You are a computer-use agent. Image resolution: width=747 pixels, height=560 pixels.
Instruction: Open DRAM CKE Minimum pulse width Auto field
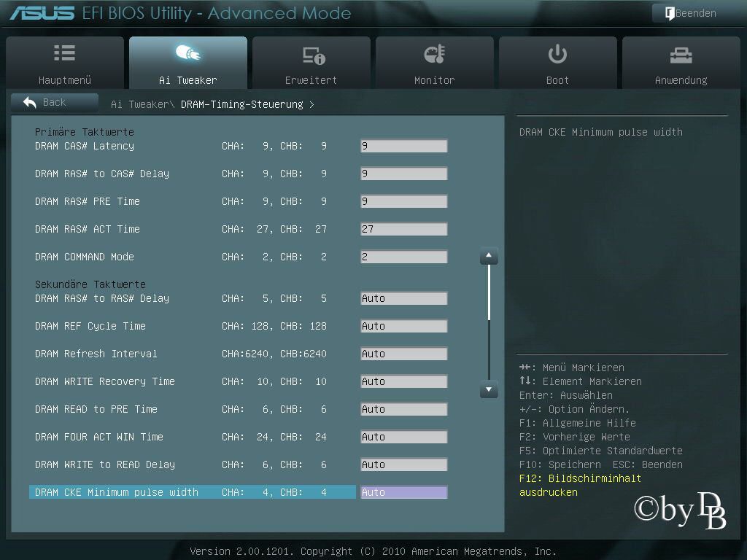pos(404,492)
